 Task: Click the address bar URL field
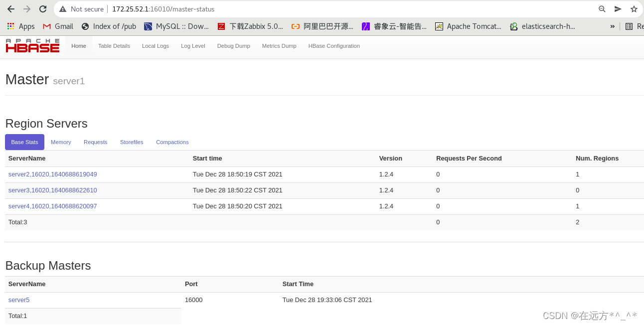tap(349, 9)
